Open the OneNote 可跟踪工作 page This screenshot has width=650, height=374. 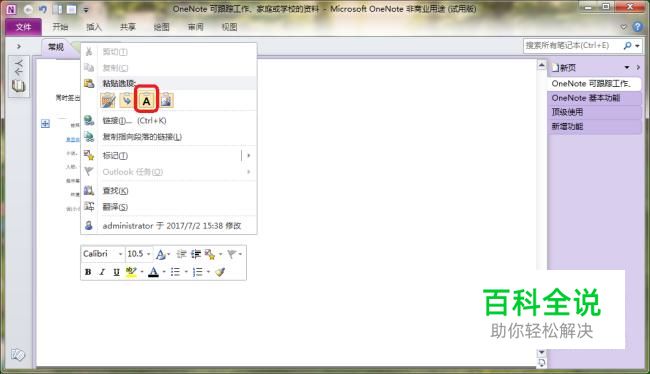(x=594, y=84)
